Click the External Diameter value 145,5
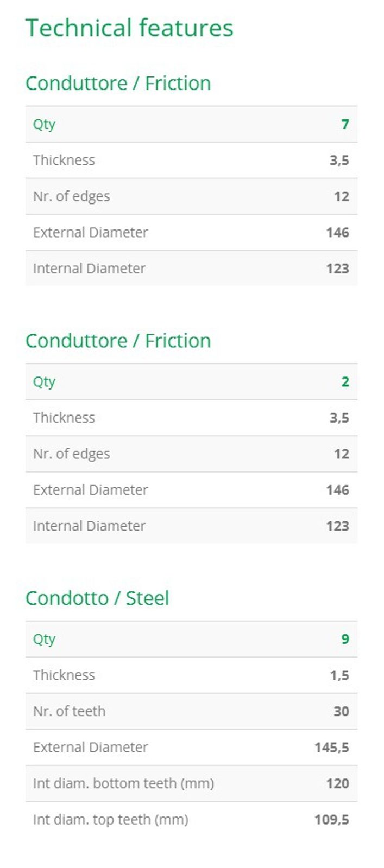 [331, 748]
